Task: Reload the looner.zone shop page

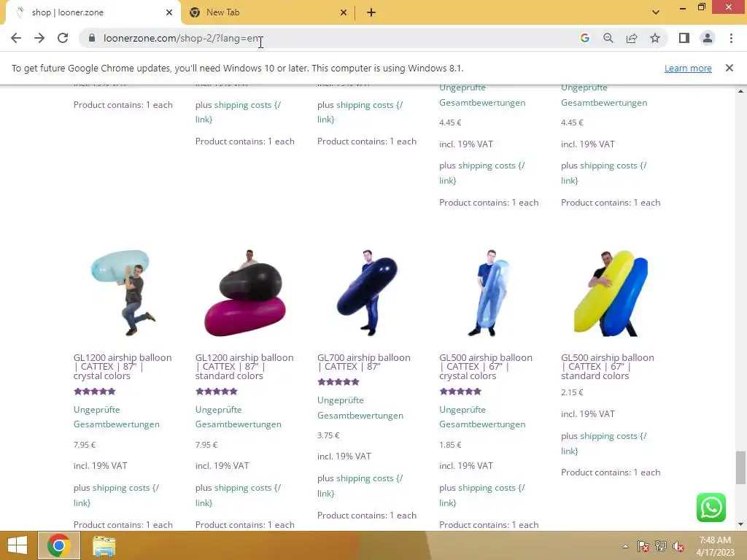Action: pos(63,38)
